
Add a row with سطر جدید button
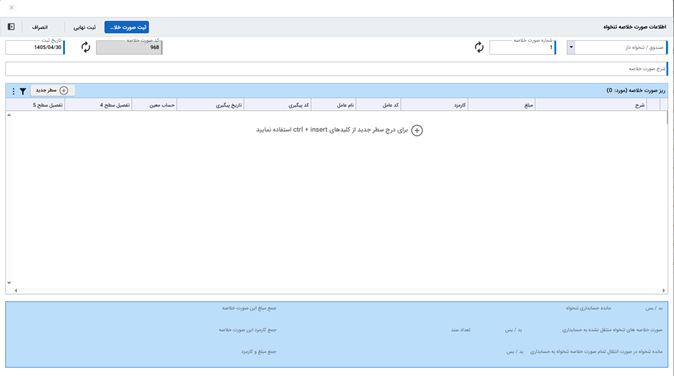click(52, 90)
